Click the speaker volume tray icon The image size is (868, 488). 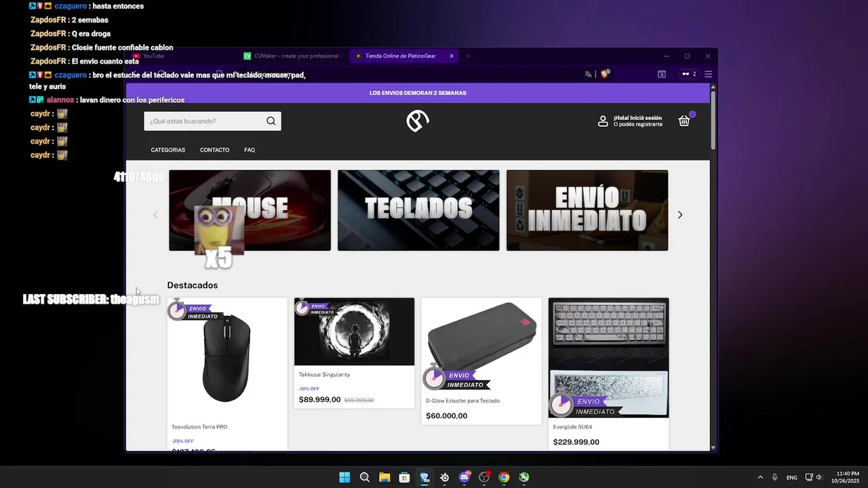click(x=819, y=477)
